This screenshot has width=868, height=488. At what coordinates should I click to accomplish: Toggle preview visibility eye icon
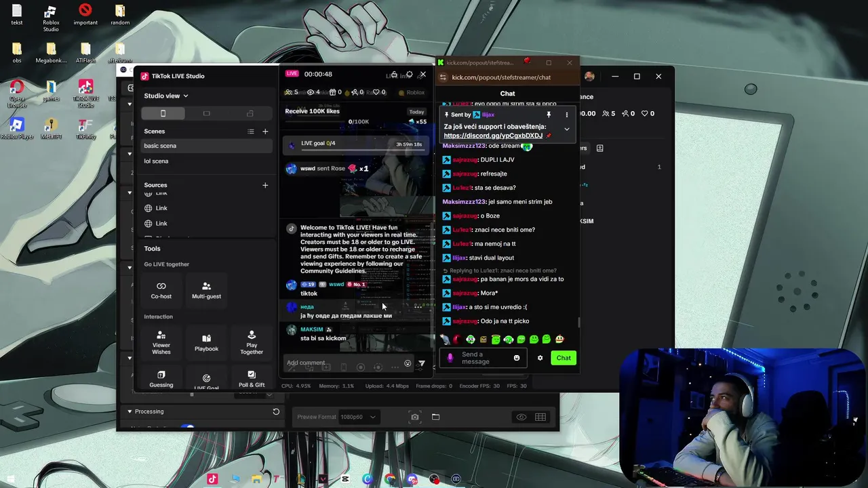click(521, 417)
